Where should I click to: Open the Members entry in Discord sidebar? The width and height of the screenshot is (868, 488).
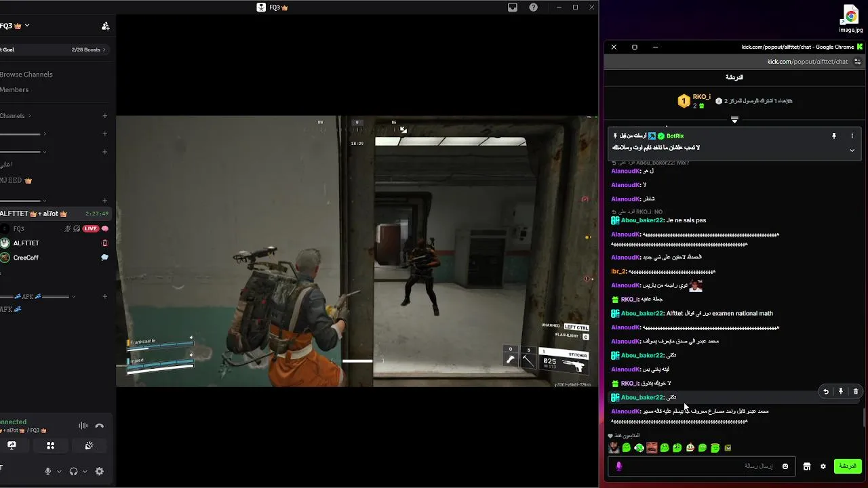(14, 89)
